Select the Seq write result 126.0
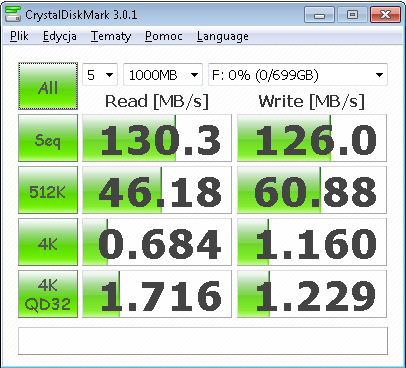Viewport: 406px width, 368px height. (312, 138)
